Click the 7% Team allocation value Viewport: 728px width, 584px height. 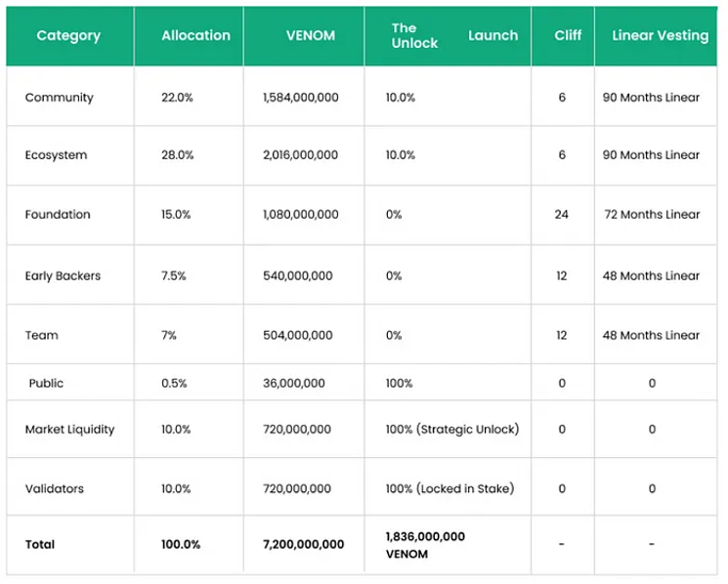point(169,335)
